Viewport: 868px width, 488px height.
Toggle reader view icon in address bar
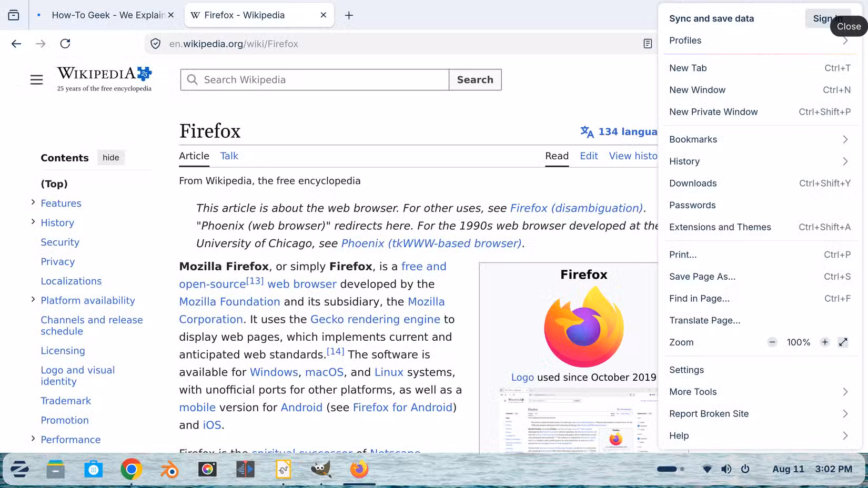coord(648,44)
